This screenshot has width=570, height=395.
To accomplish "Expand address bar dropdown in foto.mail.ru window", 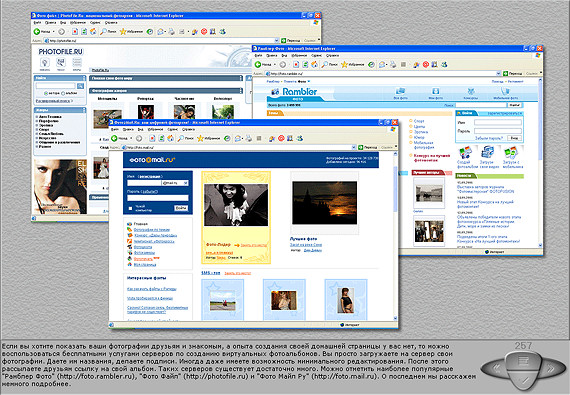I will 354,147.
